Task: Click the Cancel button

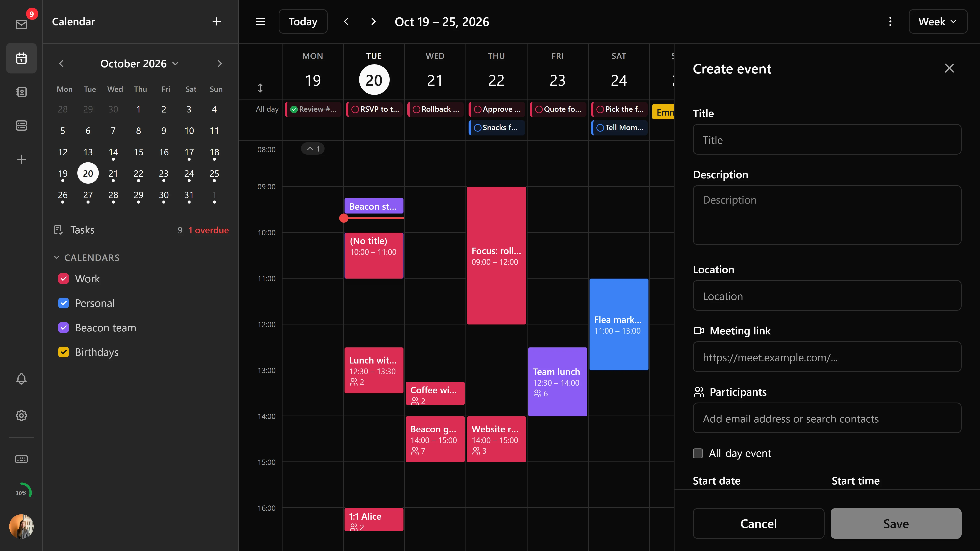Action: (758, 524)
